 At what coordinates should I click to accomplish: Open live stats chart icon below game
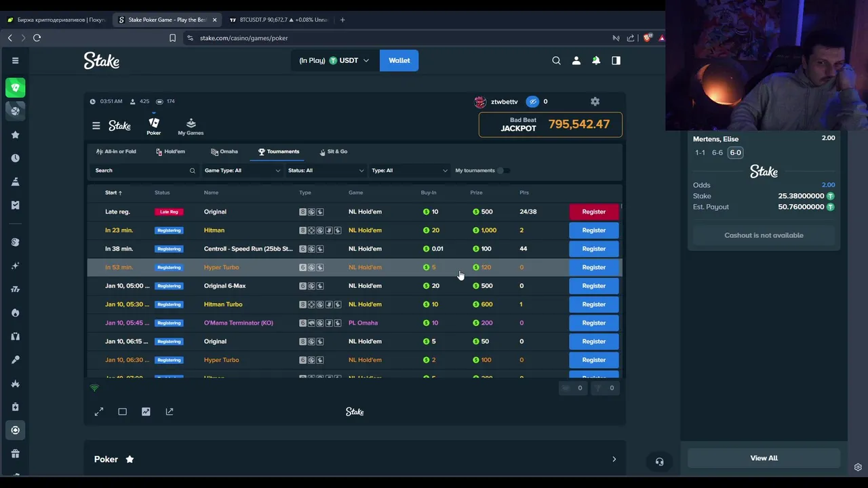click(x=146, y=411)
